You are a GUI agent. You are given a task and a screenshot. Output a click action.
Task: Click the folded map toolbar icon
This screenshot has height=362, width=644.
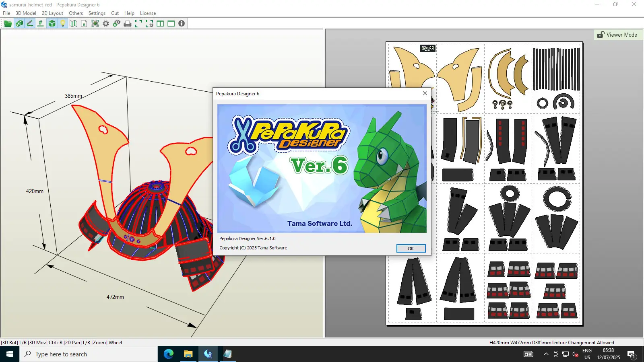(x=73, y=24)
